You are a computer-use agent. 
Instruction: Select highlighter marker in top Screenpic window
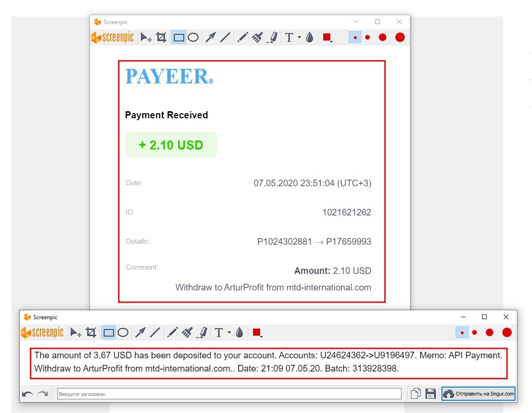(x=272, y=37)
